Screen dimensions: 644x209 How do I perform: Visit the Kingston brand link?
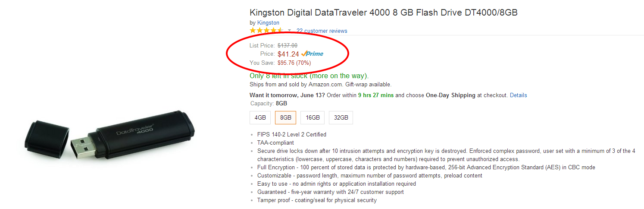pos(268,22)
